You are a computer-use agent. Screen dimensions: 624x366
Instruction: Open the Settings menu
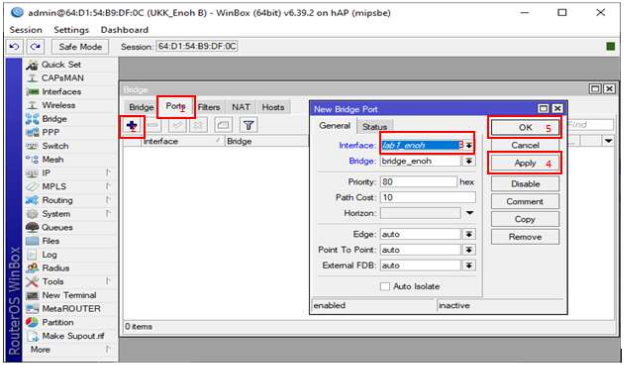[x=71, y=30]
